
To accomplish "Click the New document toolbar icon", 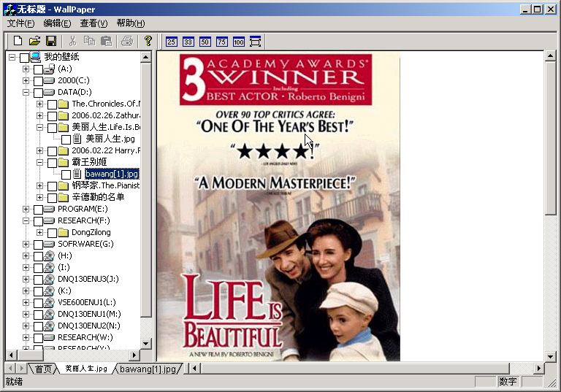I will [18, 41].
